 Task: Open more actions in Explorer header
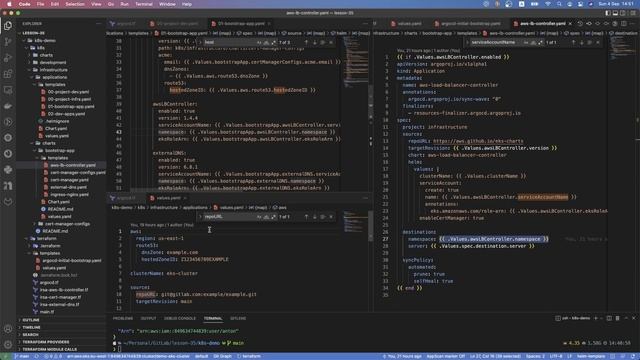(x=98, y=24)
